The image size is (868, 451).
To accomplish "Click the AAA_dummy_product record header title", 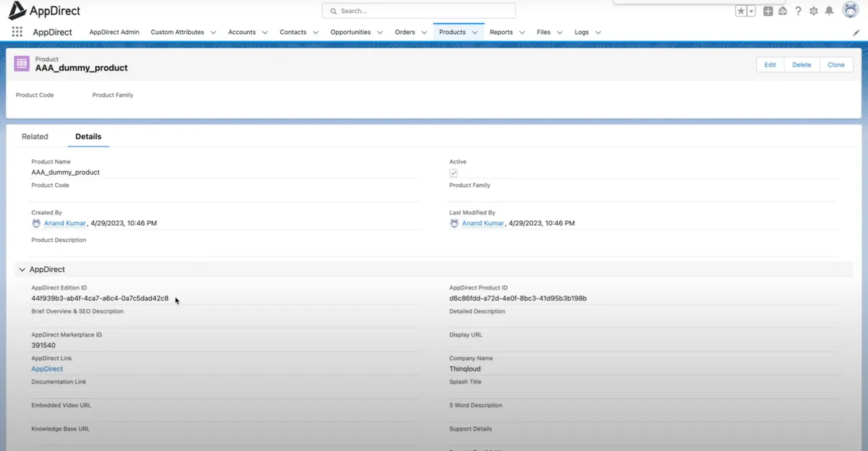I will (82, 68).
